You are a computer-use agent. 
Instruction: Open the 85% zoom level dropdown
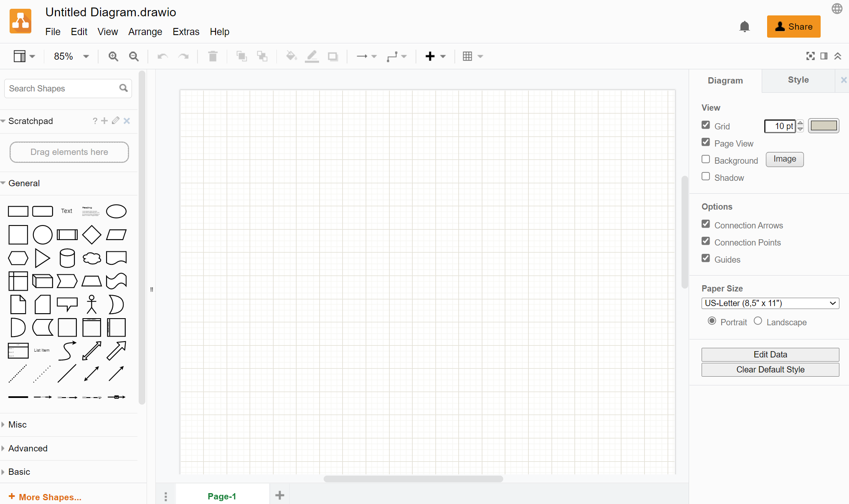tap(71, 56)
